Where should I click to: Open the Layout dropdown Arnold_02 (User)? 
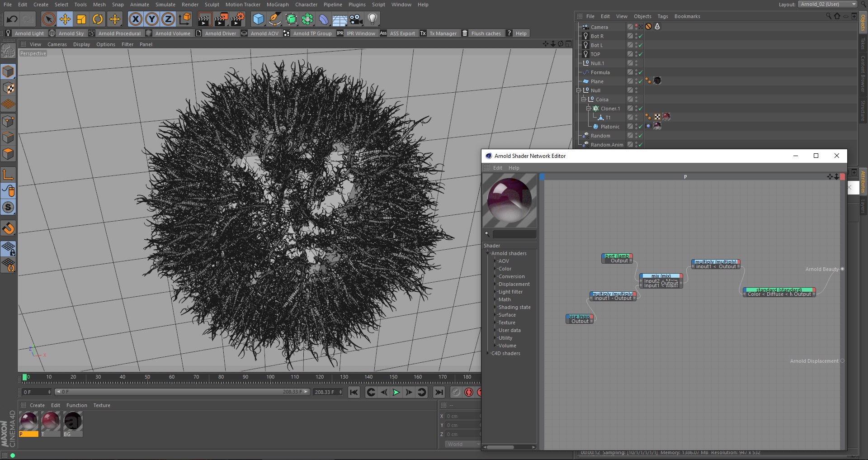point(828,4)
